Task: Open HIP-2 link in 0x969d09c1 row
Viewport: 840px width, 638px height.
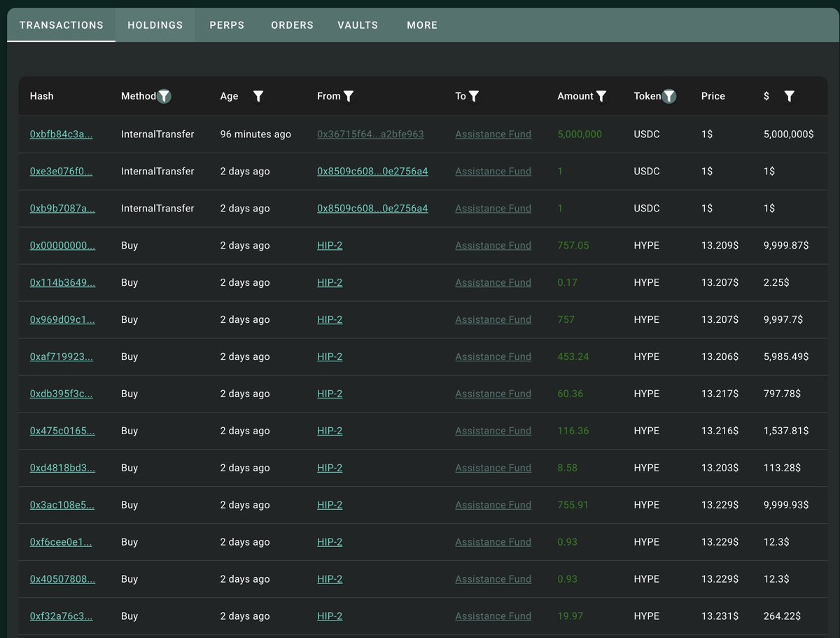Action: point(330,320)
